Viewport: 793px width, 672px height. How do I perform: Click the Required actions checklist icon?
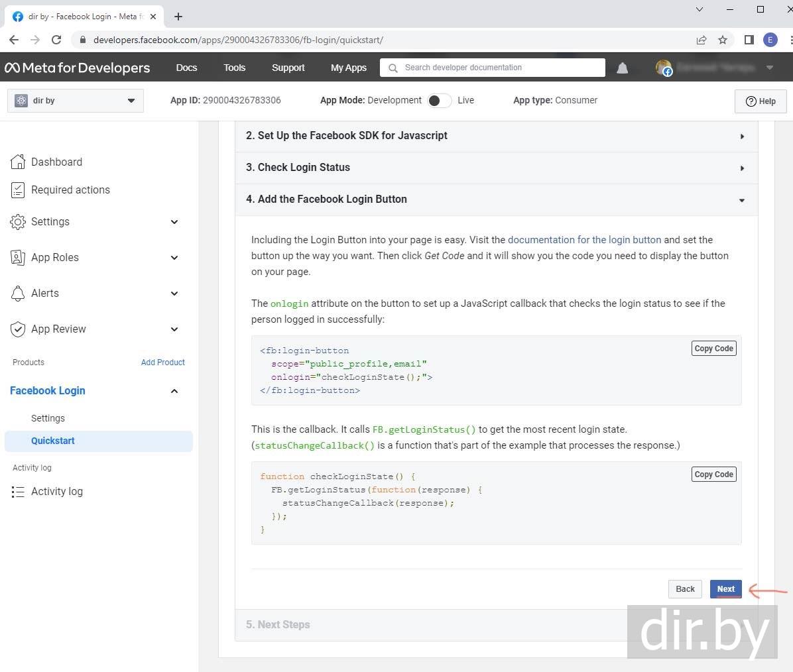pyautogui.click(x=18, y=190)
